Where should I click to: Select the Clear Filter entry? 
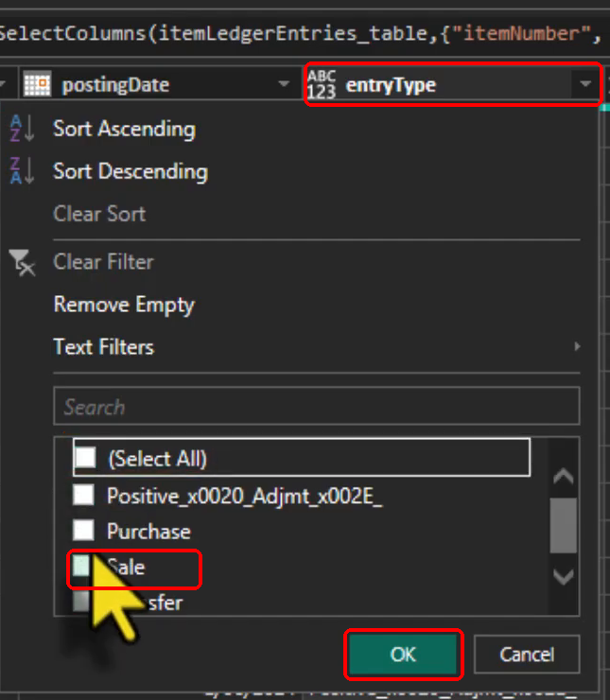103,262
